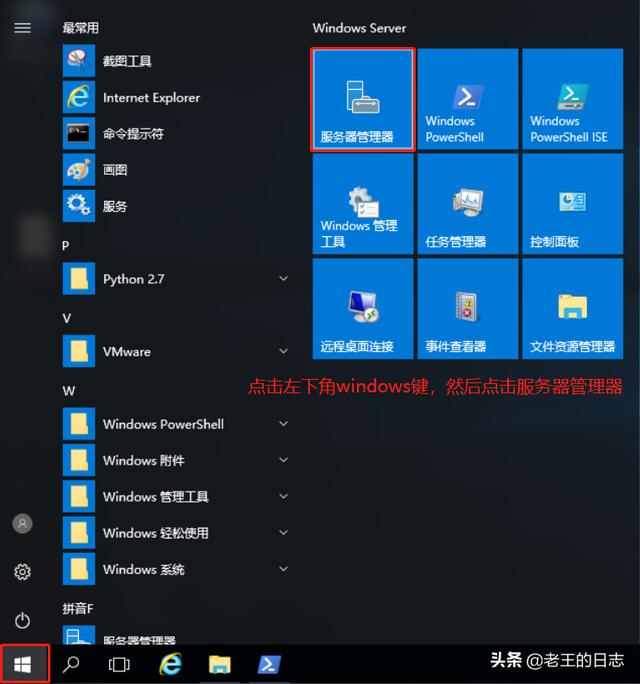640x684 pixels.
Task: Click the VMware folder icon
Action: point(79,351)
